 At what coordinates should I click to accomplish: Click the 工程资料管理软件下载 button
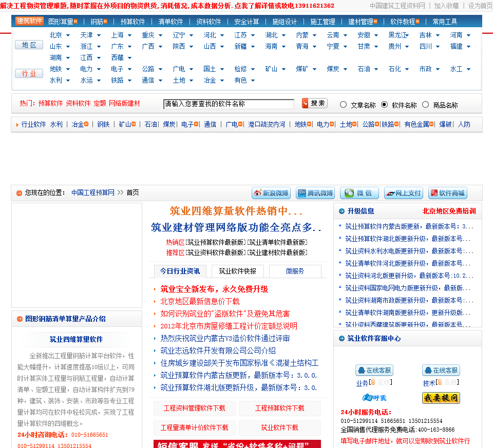point(194,408)
